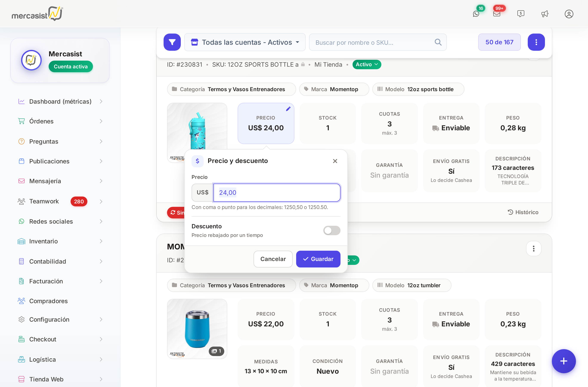588x387 pixels.
Task: Open the user profile icon
Action: (569, 14)
